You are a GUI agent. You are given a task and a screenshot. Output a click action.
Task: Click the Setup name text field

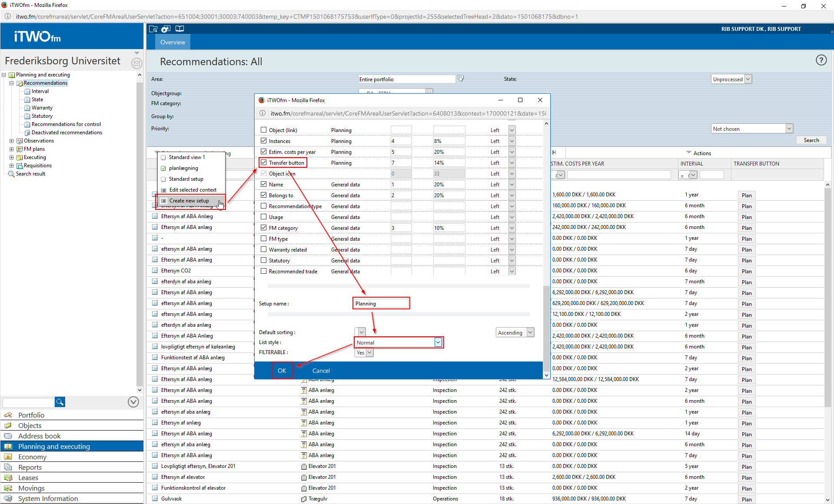[381, 303]
